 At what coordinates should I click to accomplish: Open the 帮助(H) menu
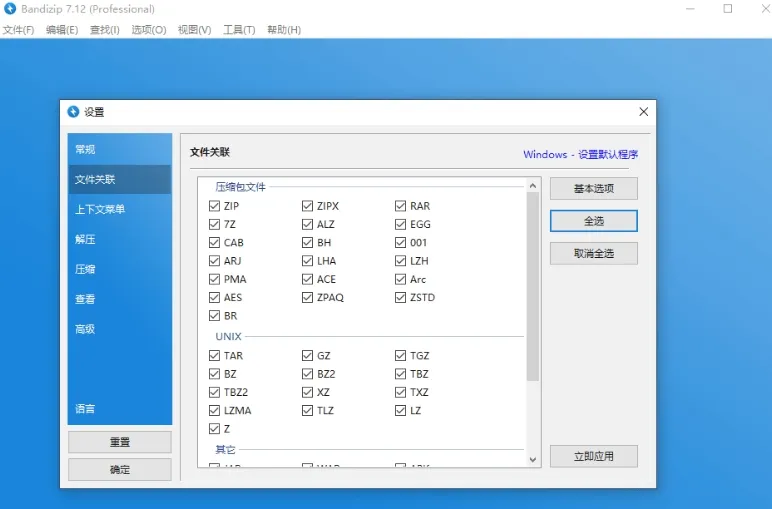point(284,30)
